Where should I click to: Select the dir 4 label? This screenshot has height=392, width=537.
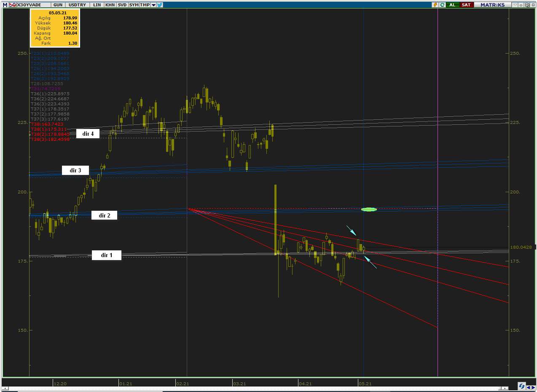pos(88,134)
